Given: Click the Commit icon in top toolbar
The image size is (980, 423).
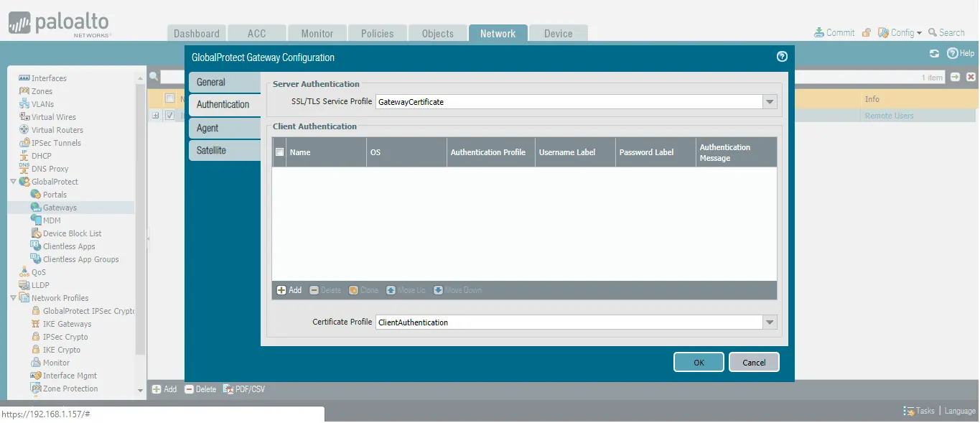Looking at the screenshot, I should point(819,32).
